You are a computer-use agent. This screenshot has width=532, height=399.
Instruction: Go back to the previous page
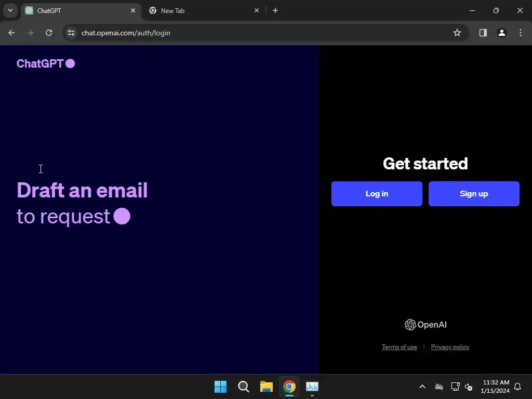pyautogui.click(x=11, y=33)
